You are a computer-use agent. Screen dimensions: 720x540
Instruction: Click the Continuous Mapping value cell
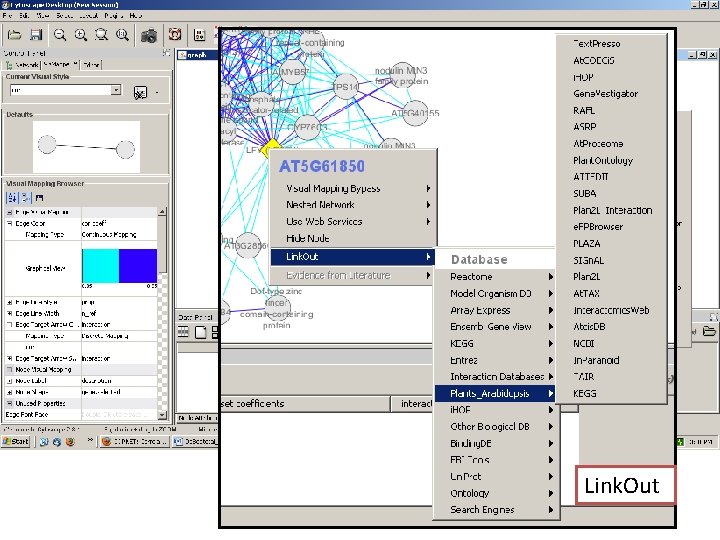119,235
